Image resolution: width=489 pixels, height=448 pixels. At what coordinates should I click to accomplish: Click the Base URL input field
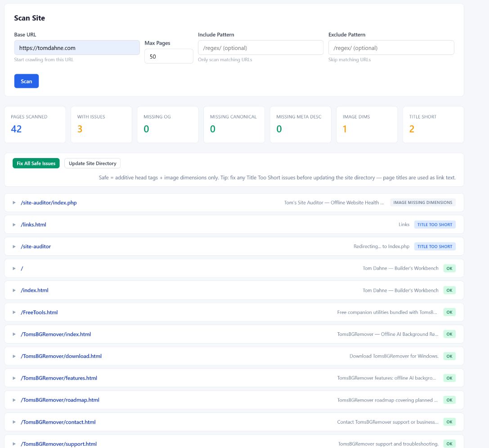(77, 47)
